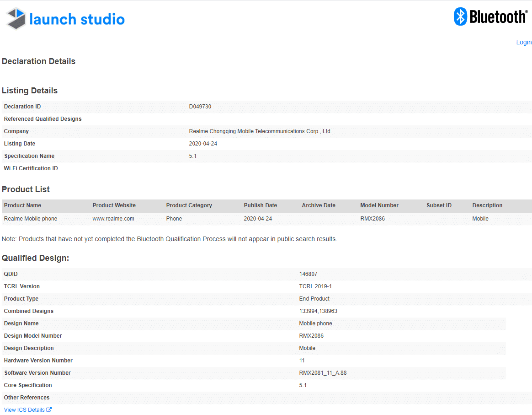Screen dimensions: 532x415
Task: Click the Realme Mobile phone product row
Action: coord(30,218)
